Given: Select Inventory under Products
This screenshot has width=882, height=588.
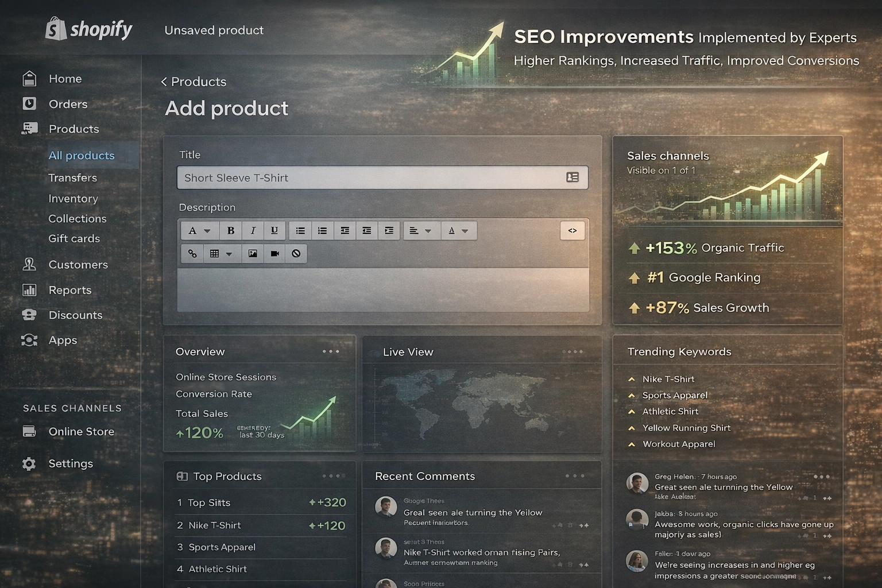Looking at the screenshot, I should (x=73, y=199).
